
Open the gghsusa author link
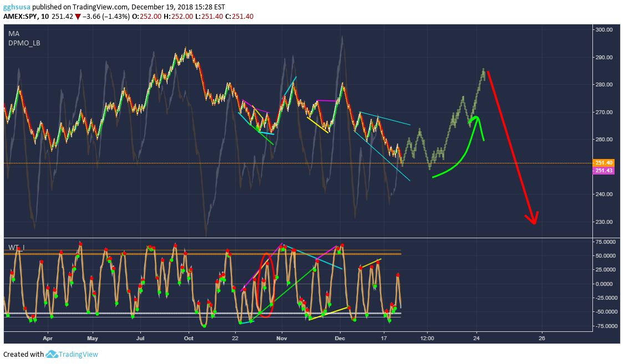17,7
